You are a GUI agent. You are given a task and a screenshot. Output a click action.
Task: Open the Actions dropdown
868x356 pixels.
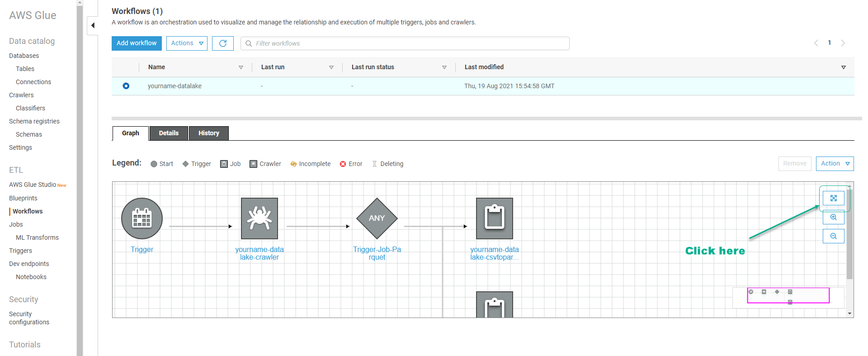click(187, 43)
